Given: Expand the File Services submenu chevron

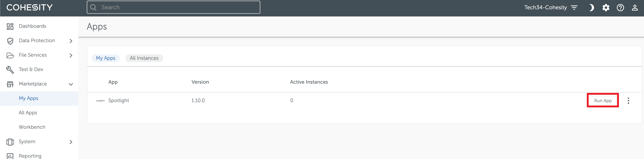Looking at the screenshot, I should (x=71, y=55).
